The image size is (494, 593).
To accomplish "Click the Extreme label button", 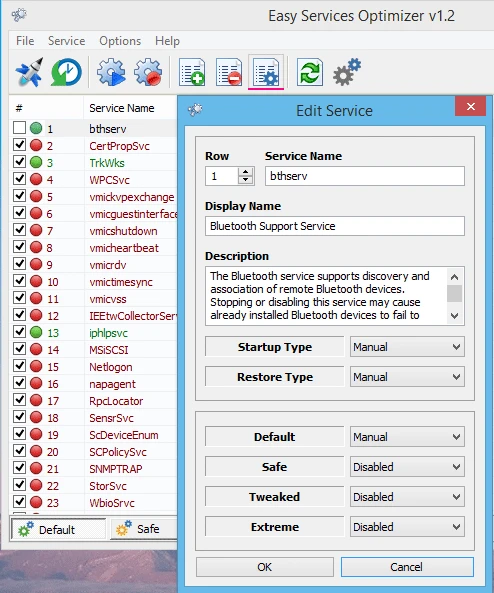I will [275, 527].
